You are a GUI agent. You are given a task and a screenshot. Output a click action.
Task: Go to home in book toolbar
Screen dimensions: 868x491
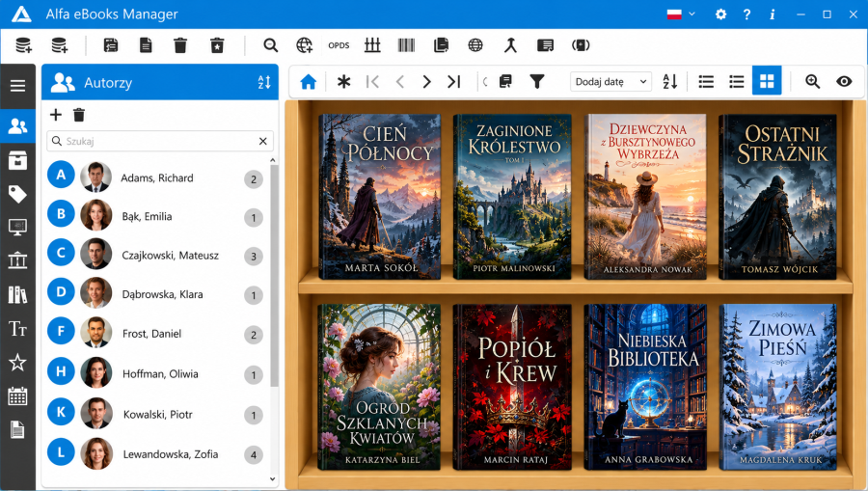point(309,82)
